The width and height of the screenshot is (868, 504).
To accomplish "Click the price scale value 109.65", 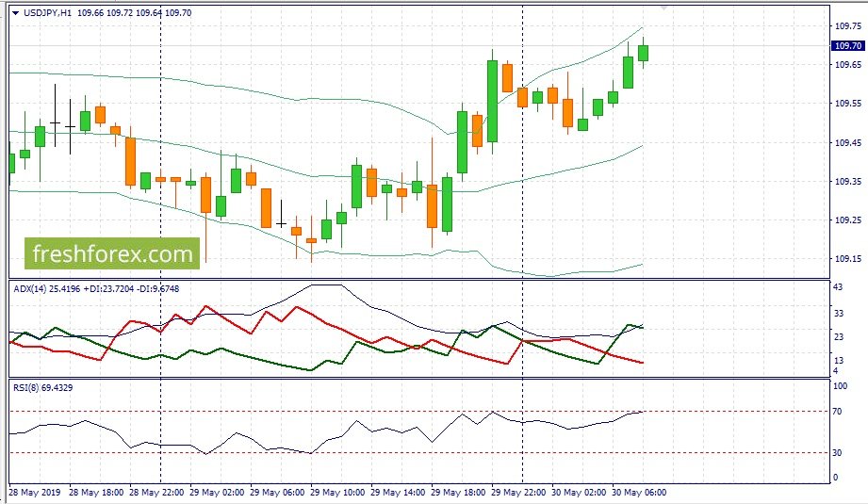I will coord(848,65).
